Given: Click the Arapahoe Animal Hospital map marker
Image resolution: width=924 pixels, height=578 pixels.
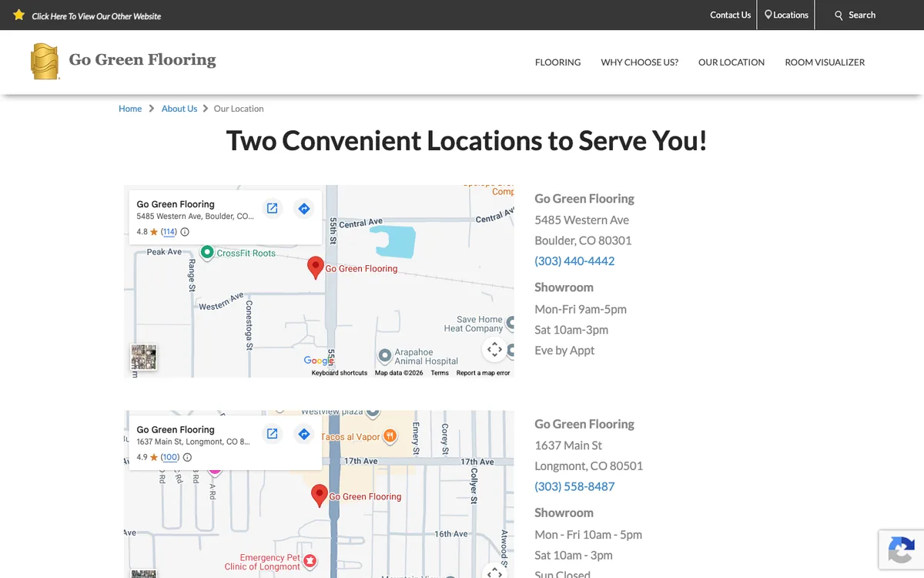Looking at the screenshot, I should 385,355.
